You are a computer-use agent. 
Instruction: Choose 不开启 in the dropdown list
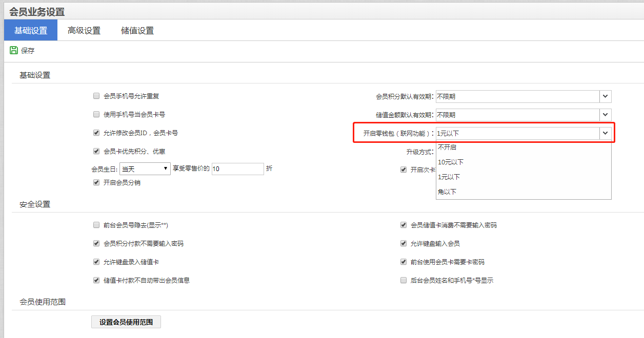pos(524,147)
